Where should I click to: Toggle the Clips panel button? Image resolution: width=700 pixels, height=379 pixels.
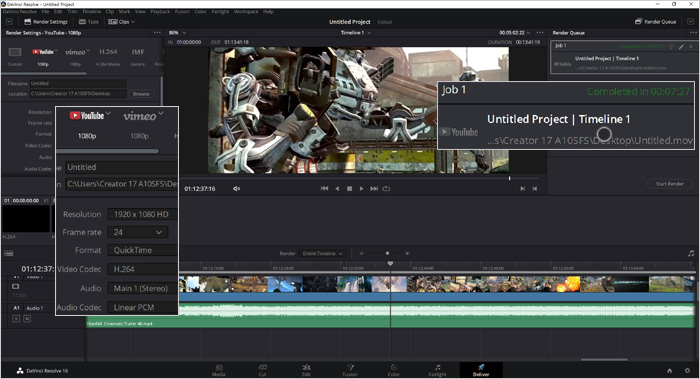click(121, 21)
